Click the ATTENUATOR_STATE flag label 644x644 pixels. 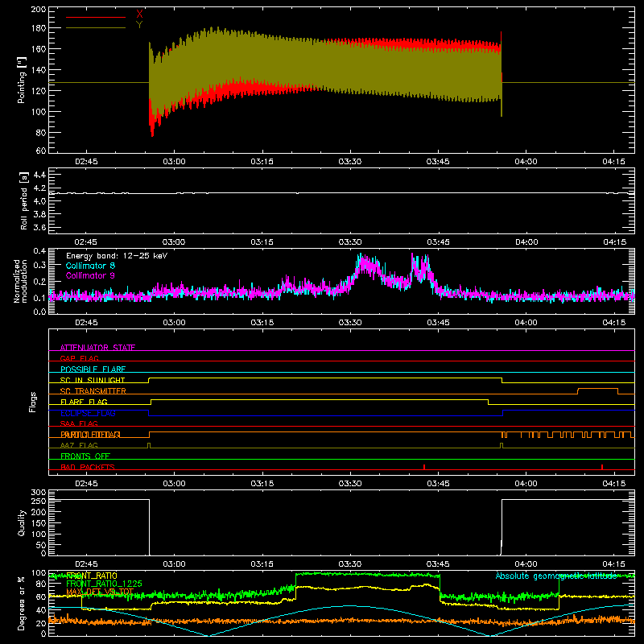pos(97,348)
